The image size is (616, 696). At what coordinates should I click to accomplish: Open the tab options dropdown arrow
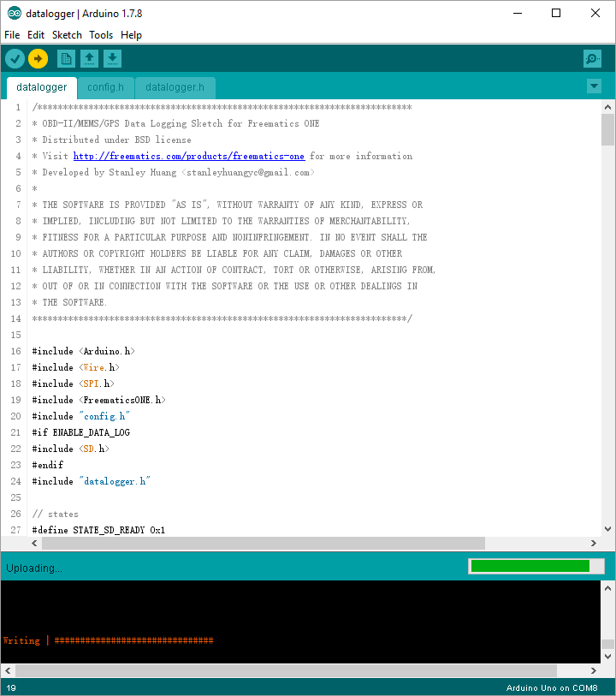pyautogui.click(x=594, y=86)
